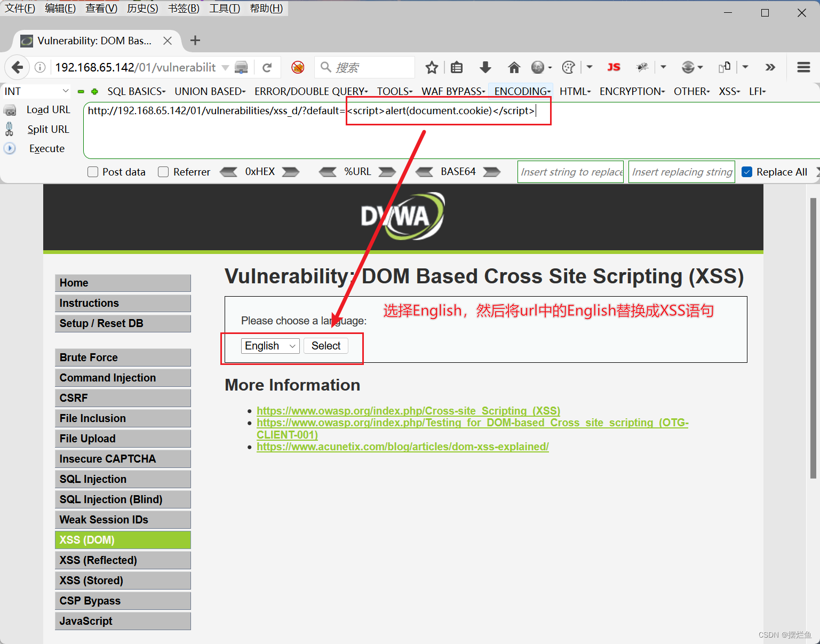Open the Firefox hamburger menu
The image size is (820, 644).
[803, 67]
